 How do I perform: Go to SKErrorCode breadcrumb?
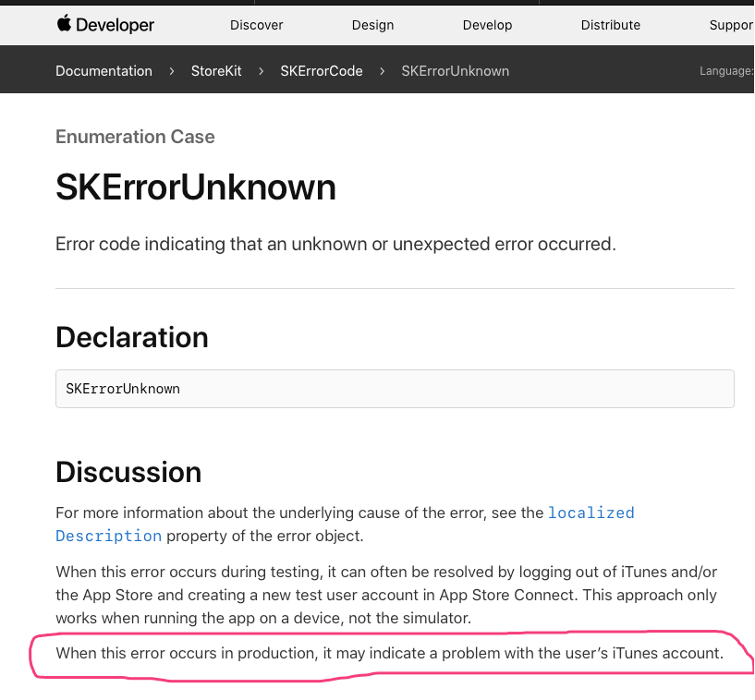coord(322,71)
